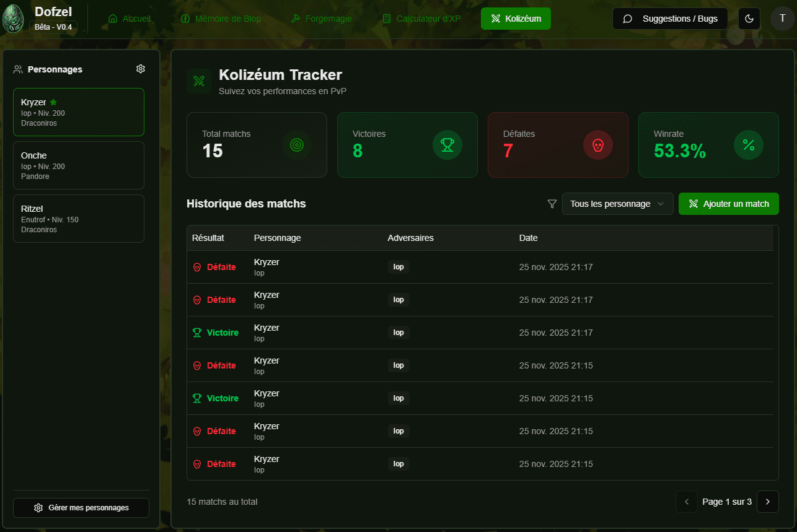Click the crossed swords Kolizéum Tracker icon

tap(199, 81)
